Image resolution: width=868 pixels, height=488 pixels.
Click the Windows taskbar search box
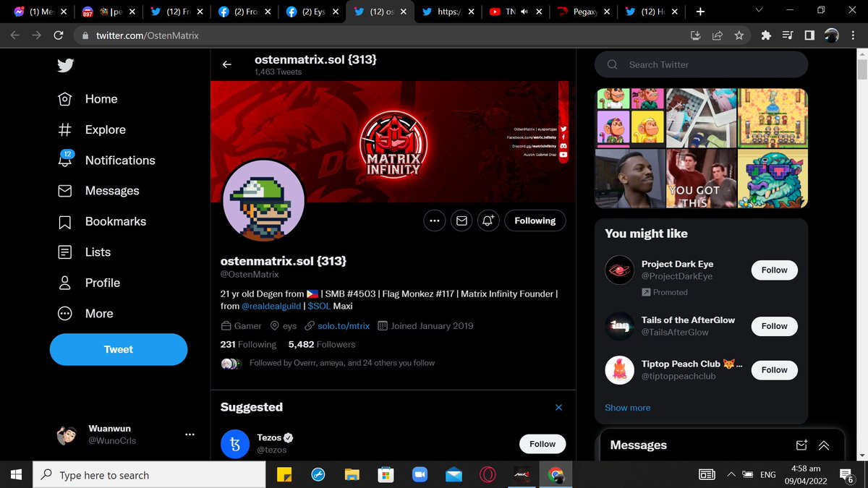(148, 475)
